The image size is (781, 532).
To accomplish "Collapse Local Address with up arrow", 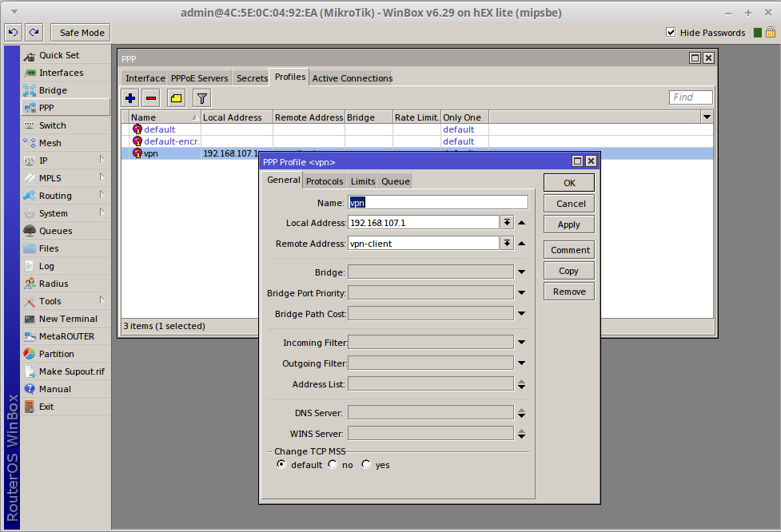I will [x=521, y=222].
